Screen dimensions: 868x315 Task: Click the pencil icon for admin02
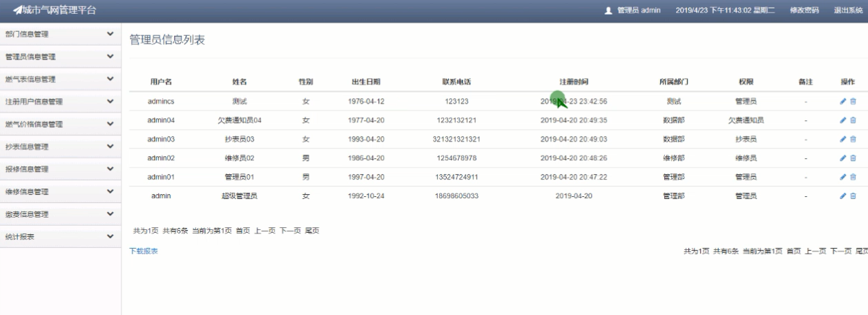pyautogui.click(x=842, y=158)
